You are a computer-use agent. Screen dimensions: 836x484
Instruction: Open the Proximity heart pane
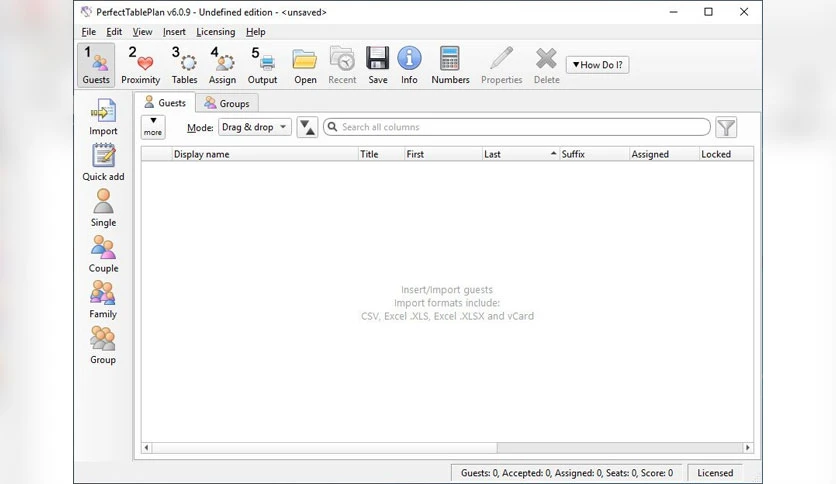(141, 66)
